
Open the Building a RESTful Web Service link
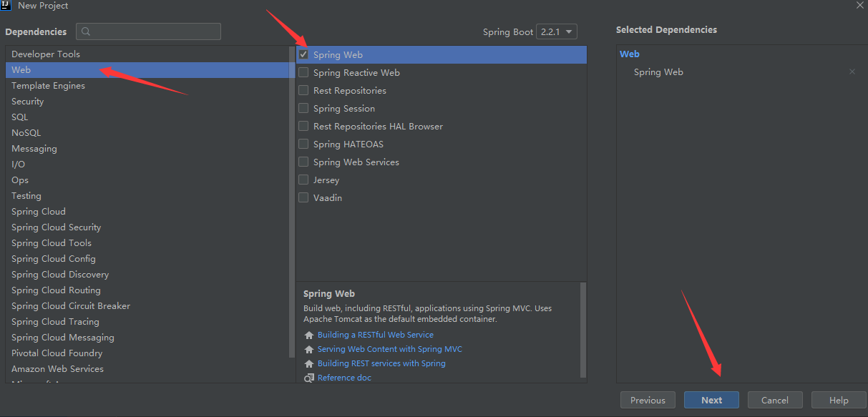pos(376,335)
